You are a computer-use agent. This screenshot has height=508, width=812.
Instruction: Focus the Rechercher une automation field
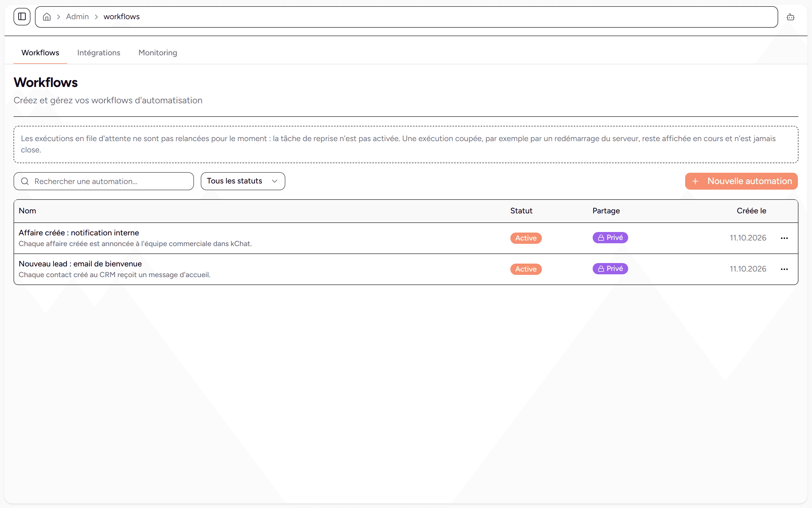click(x=104, y=181)
